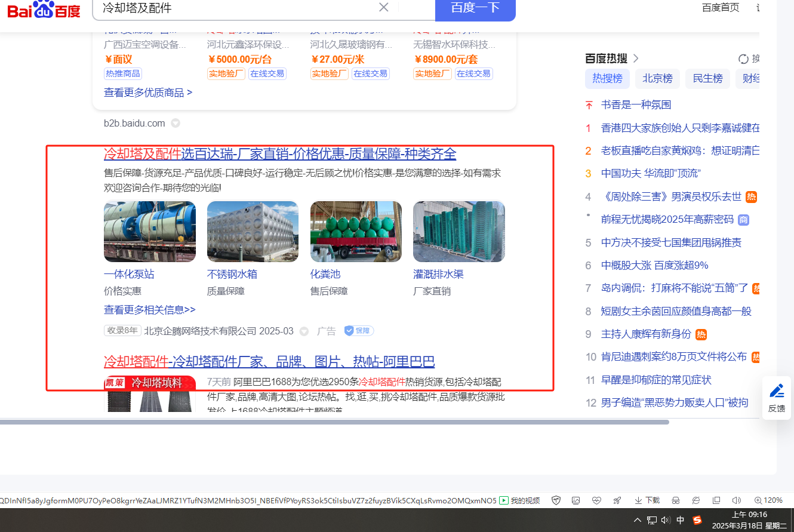Open the 不锈钢水箱 link
The width and height of the screenshot is (794, 532).
point(232,275)
